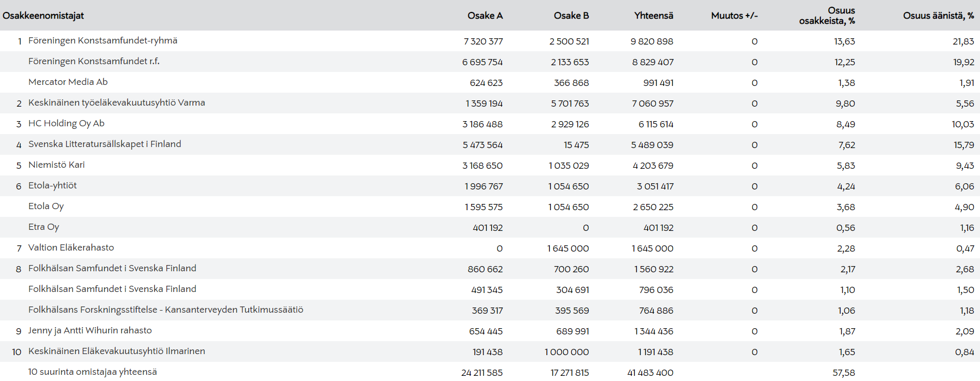Viewport: 980px width, 381px height.
Task: Select HC Holding Oy Ab name
Action: pyautogui.click(x=66, y=123)
